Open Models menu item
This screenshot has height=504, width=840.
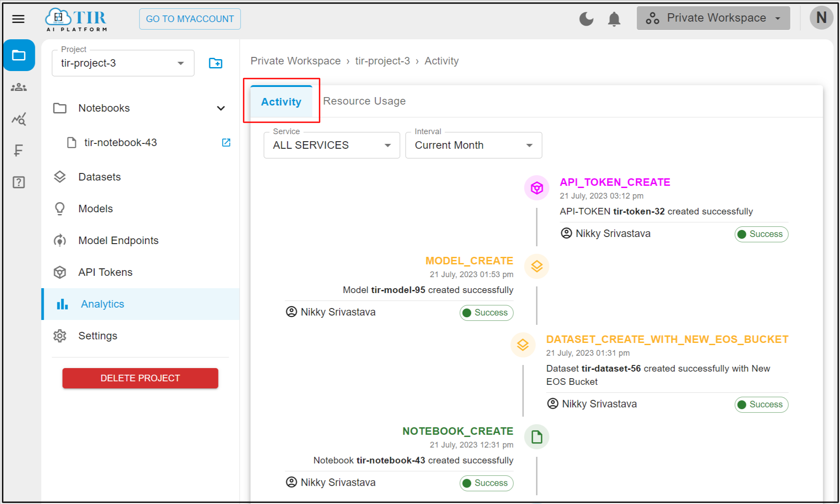[95, 209]
